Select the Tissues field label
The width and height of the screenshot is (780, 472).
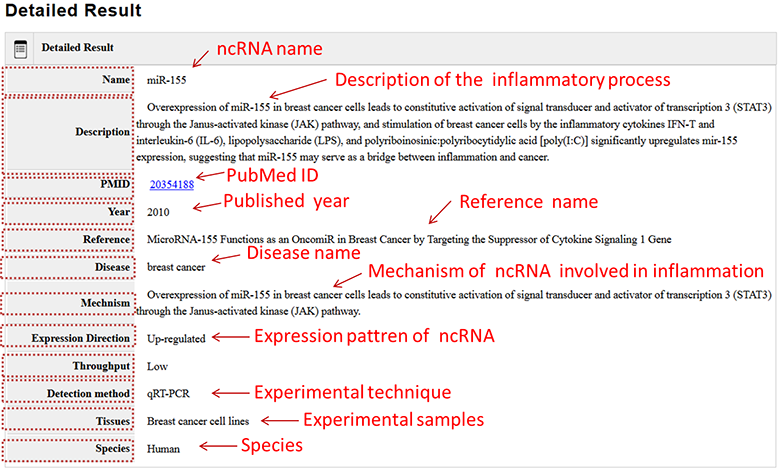[x=110, y=421]
